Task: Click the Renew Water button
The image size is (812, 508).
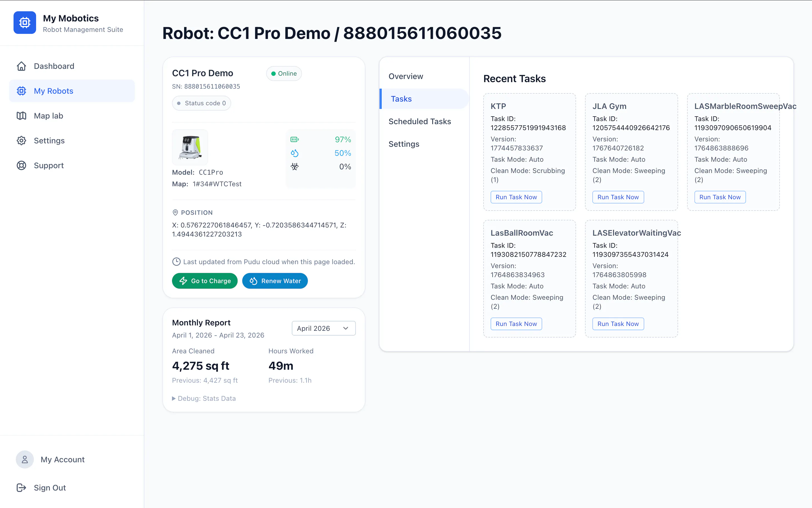Action: [x=275, y=281]
